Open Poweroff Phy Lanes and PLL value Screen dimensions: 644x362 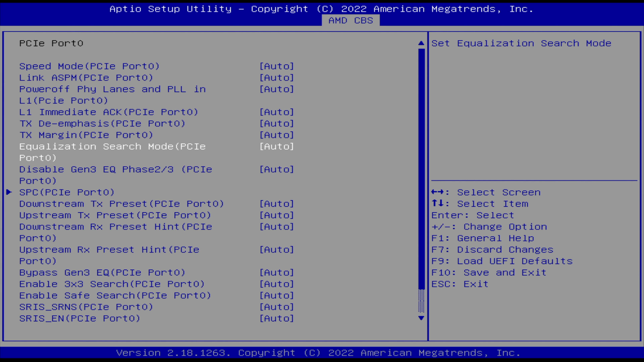(277, 89)
